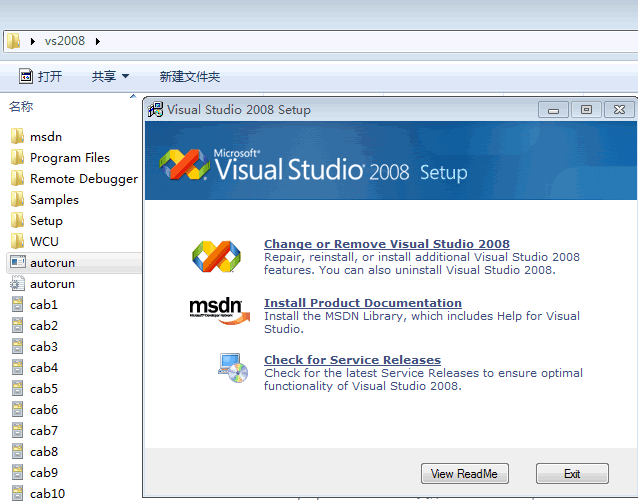Viewport: 638px width, 503px height.
Task: Click the cab1 file name
Action: point(44,304)
